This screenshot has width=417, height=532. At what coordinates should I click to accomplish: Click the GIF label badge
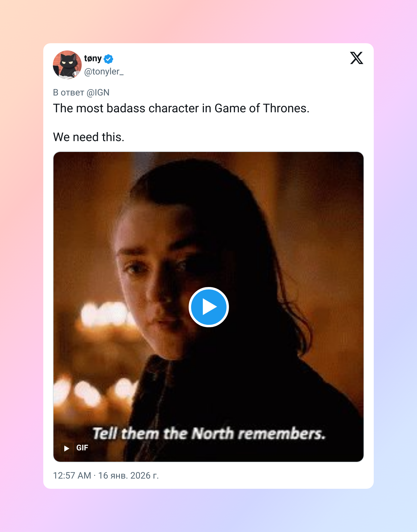pos(82,448)
